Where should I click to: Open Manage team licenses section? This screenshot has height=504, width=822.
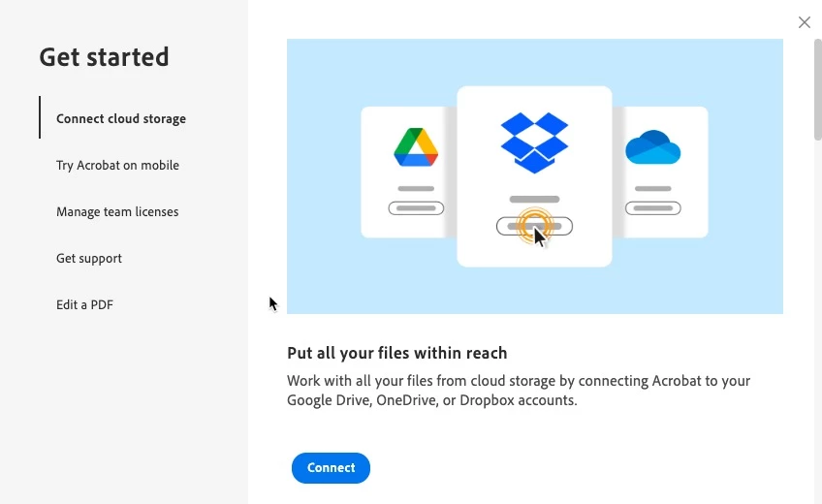(117, 211)
